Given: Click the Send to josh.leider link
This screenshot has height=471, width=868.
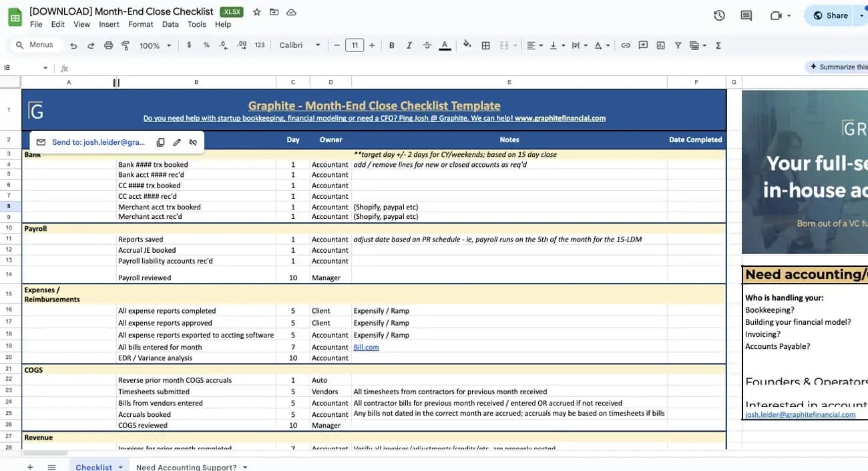Looking at the screenshot, I should (98, 142).
